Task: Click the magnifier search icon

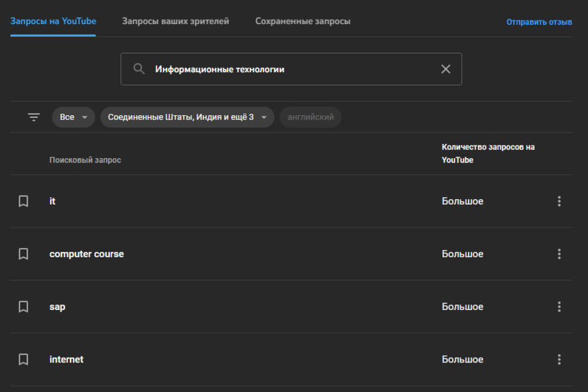Action: click(x=139, y=69)
